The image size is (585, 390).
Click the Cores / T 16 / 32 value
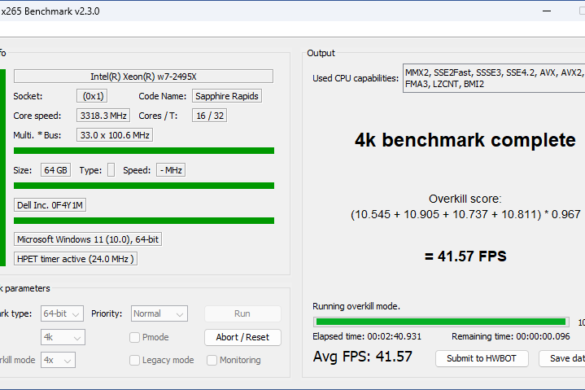[x=209, y=116]
